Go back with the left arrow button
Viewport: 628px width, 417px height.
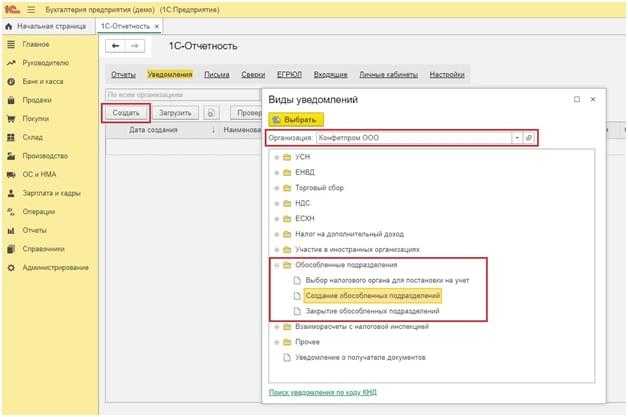(115, 46)
